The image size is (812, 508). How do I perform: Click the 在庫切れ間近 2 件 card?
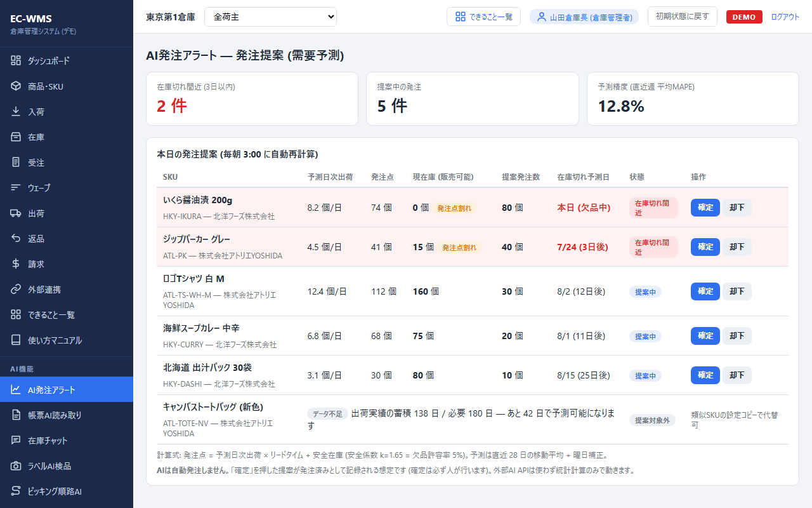(252, 98)
